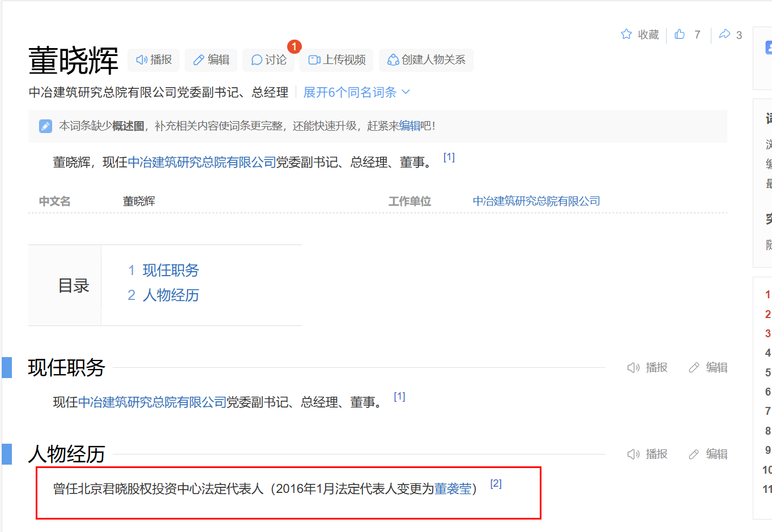Open the 董袭莹 name link
Image resolution: width=772 pixels, height=532 pixels.
[453, 489]
